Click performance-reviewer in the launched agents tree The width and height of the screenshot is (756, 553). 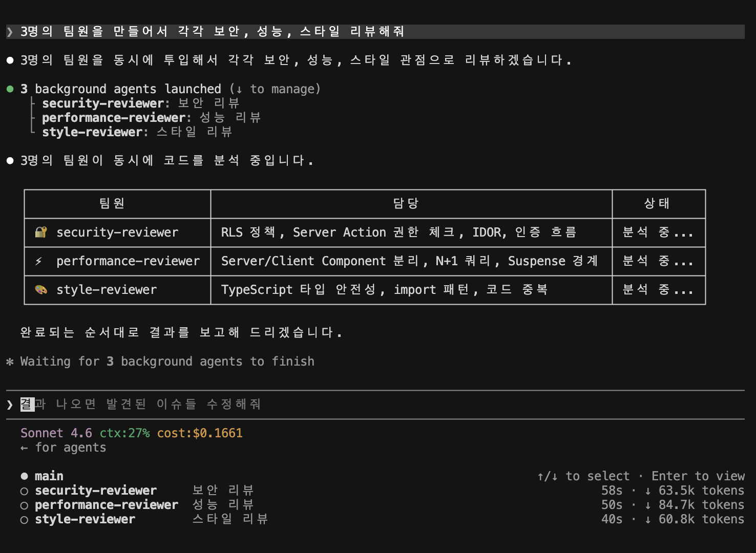tap(114, 118)
